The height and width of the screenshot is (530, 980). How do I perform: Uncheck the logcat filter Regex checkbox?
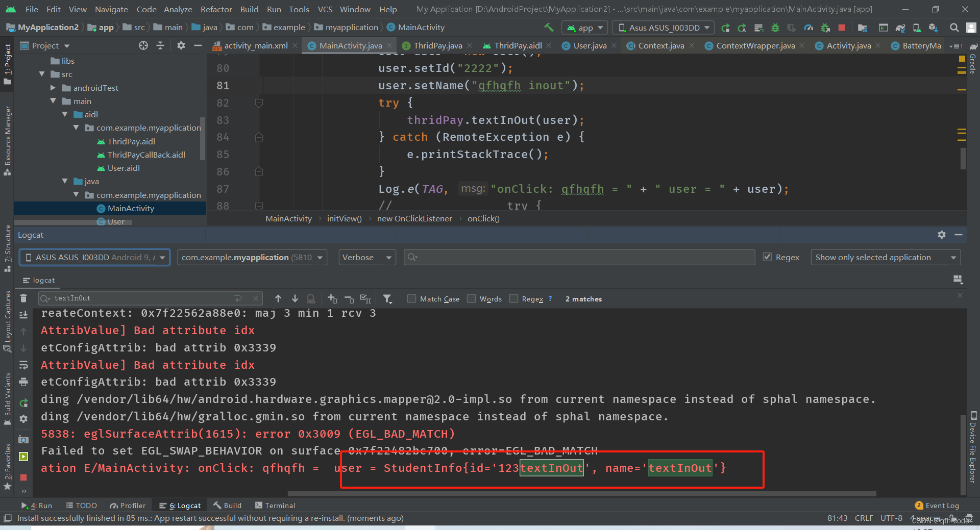[x=767, y=257]
